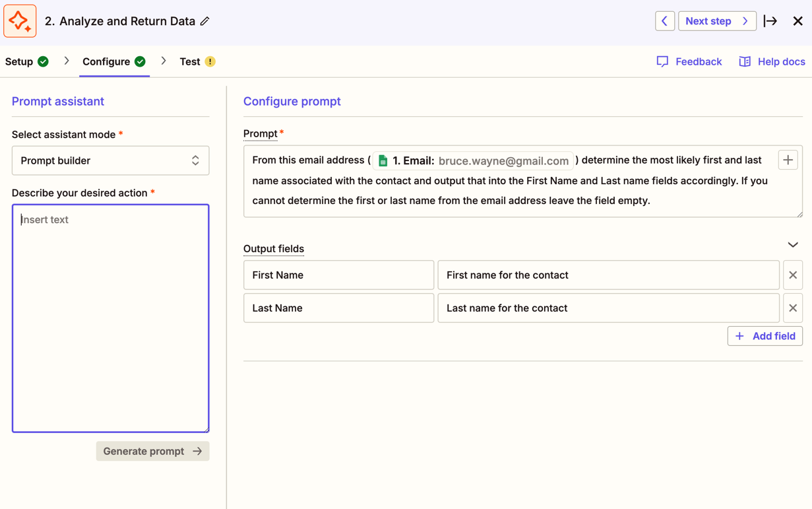The width and height of the screenshot is (812, 509).
Task: Click the Generate prompt button
Action: click(152, 451)
